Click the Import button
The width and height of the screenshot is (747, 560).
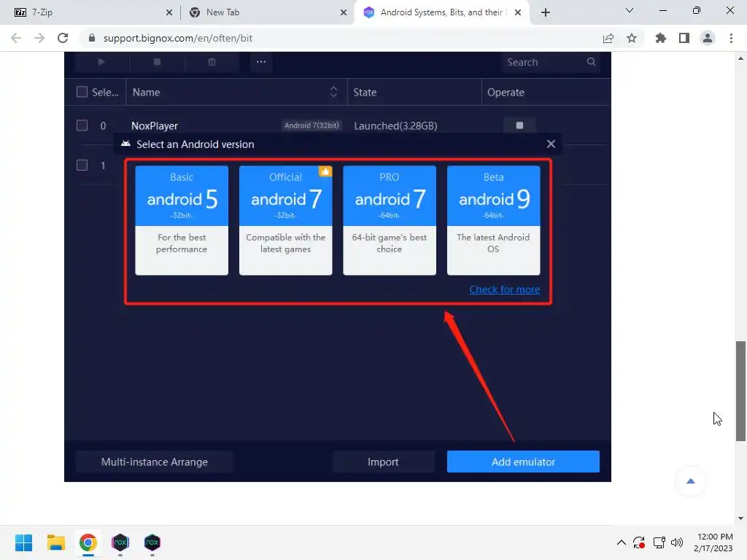coord(383,462)
